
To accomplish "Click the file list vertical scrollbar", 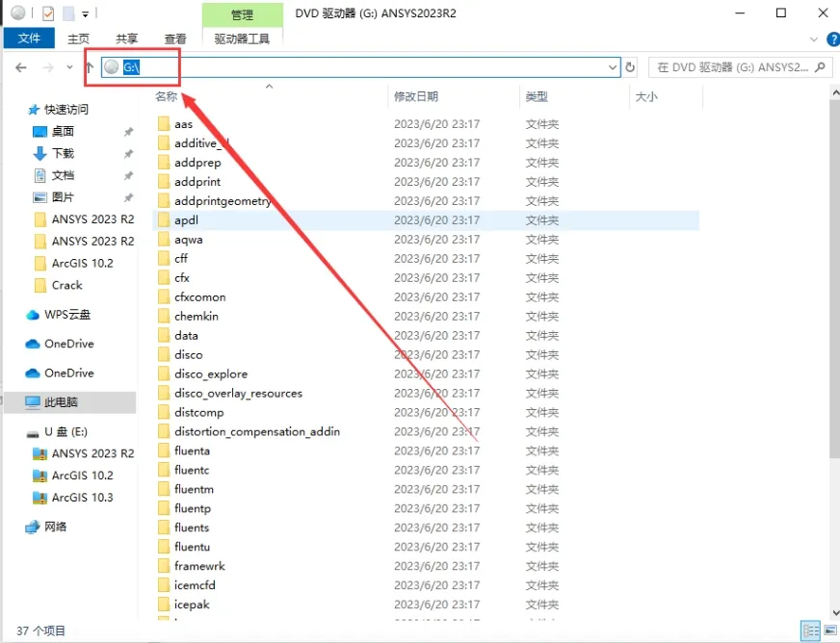I will coord(834,278).
